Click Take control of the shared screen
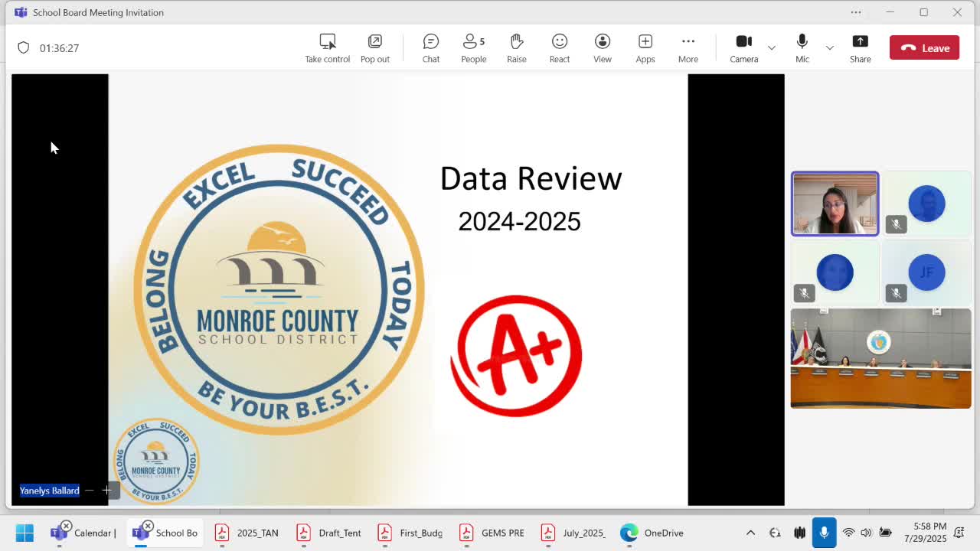The height and width of the screenshot is (551, 980). [327, 48]
